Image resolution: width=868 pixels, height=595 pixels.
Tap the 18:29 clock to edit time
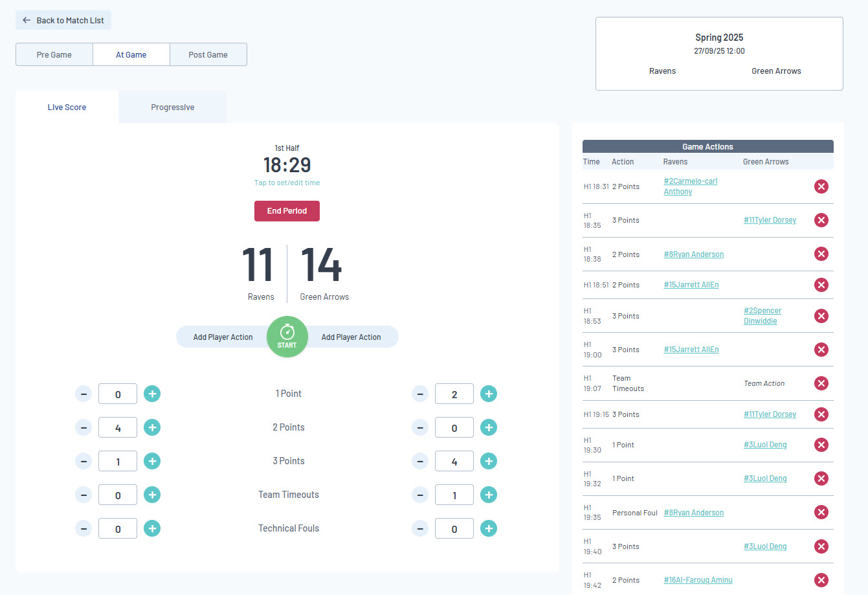point(287,165)
